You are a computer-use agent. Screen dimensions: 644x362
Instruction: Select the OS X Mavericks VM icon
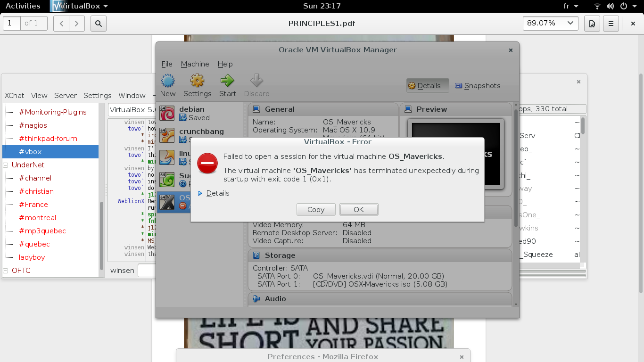[167, 202]
